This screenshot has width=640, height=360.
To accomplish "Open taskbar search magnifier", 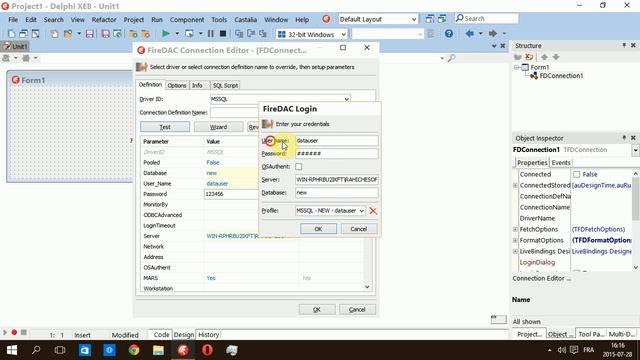I will click(36, 350).
